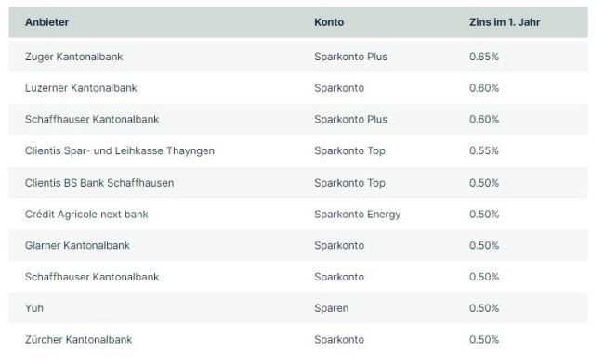
Task: Click Sparkonto Top in the Thayngen row
Action: click(349, 150)
